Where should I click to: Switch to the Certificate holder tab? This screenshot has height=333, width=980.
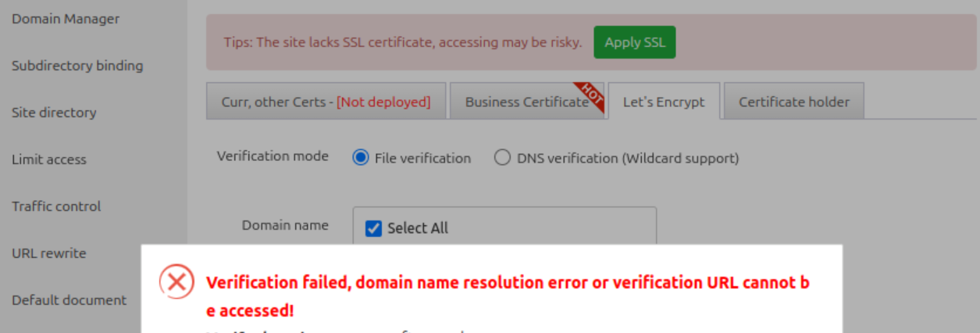point(794,102)
